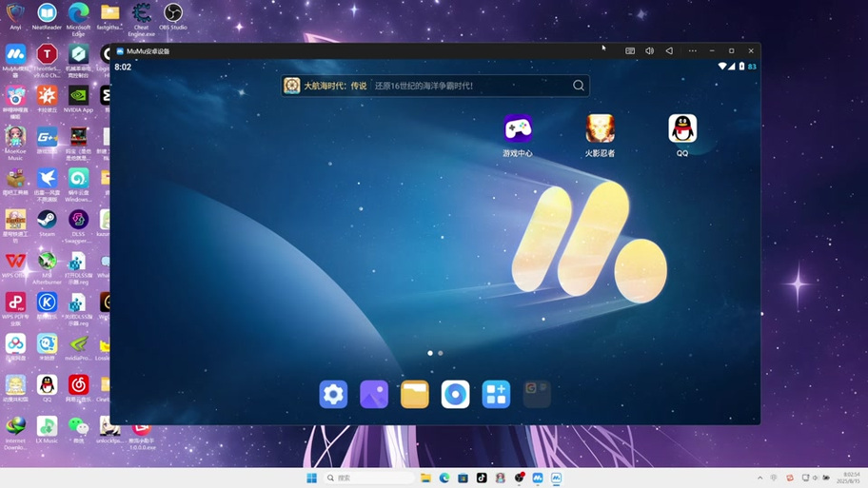The height and width of the screenshot is (488, 868).
Task: Open the Settings gear in emulator dock
Action: 333,394
